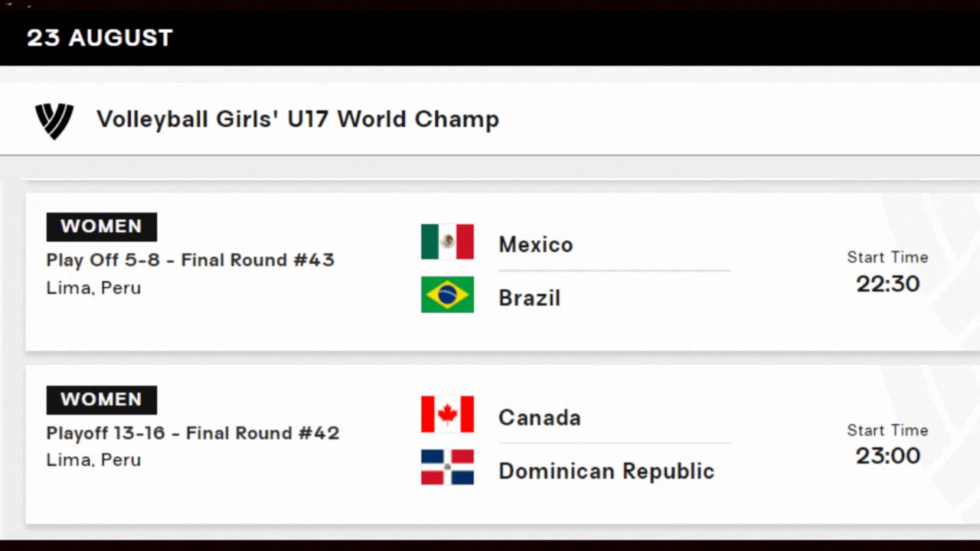The height and width of the screenshot is (551, 980).
Task: Click the Mexico flag icon
Action: (x=447, y=242)
